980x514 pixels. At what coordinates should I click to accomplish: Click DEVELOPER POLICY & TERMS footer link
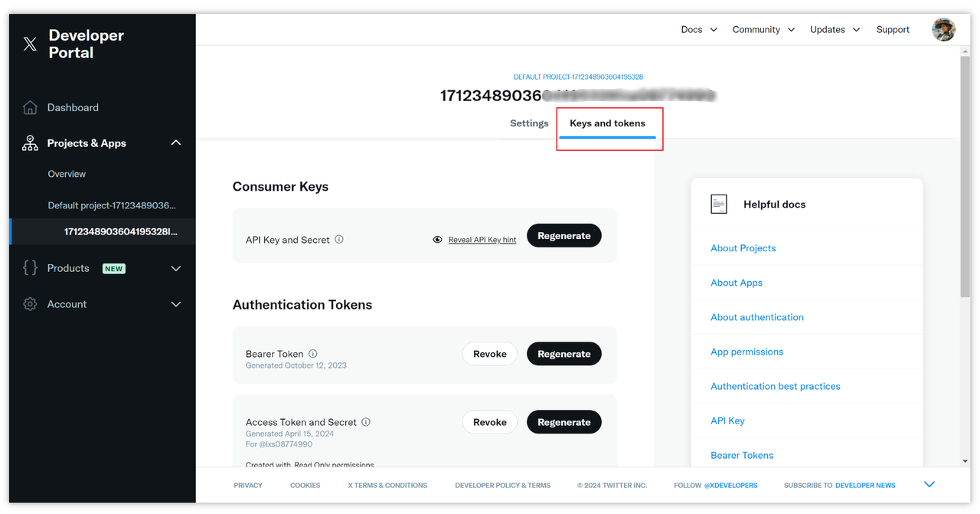click(x=502, y=486)
